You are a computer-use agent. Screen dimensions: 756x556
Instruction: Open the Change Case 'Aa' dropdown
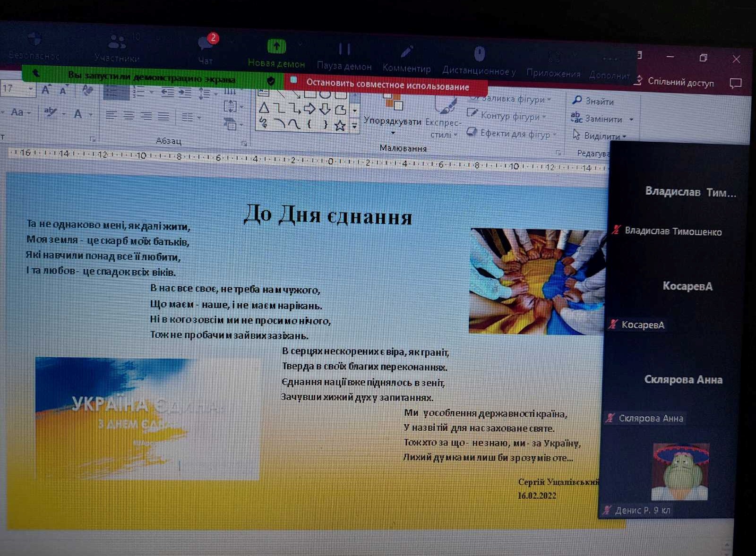click(x=20, y=112)
